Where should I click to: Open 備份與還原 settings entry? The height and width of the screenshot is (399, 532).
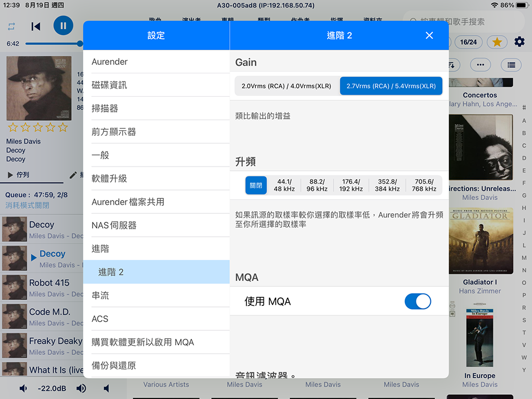pos(156,366)
